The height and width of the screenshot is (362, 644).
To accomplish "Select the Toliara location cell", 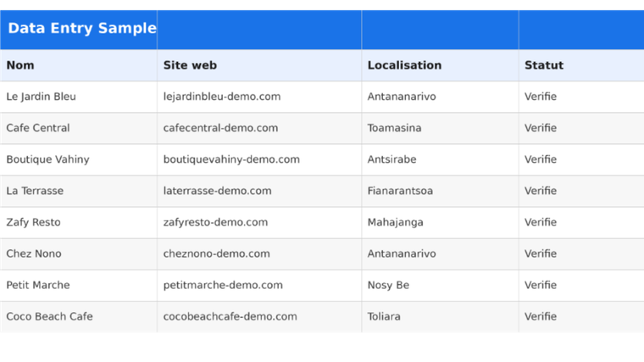I will tap(440, 317).
